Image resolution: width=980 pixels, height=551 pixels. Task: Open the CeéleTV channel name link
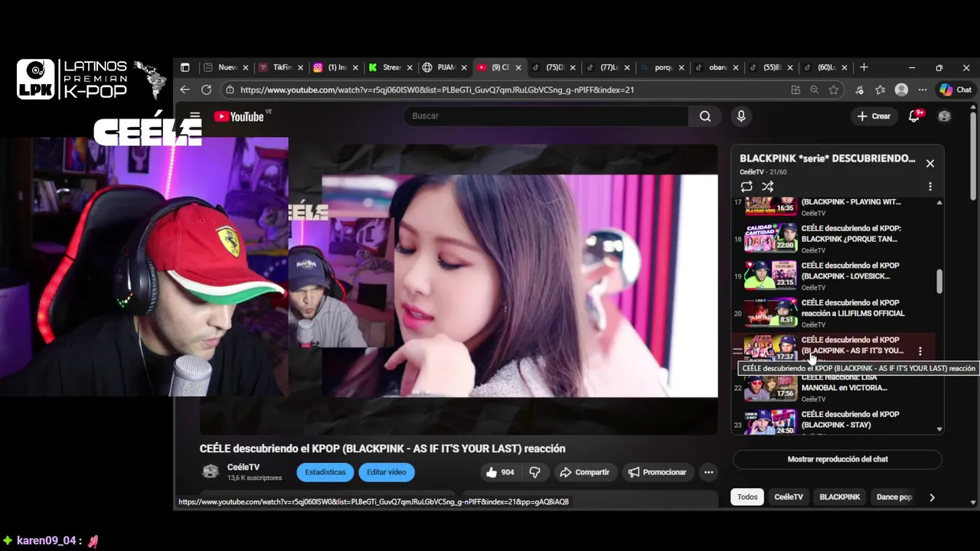tap(243, 468)
